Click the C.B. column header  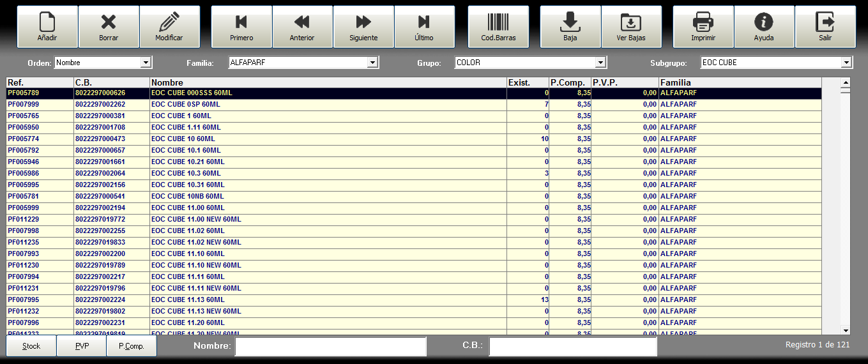pyautogui.click(x=112, y=82)
